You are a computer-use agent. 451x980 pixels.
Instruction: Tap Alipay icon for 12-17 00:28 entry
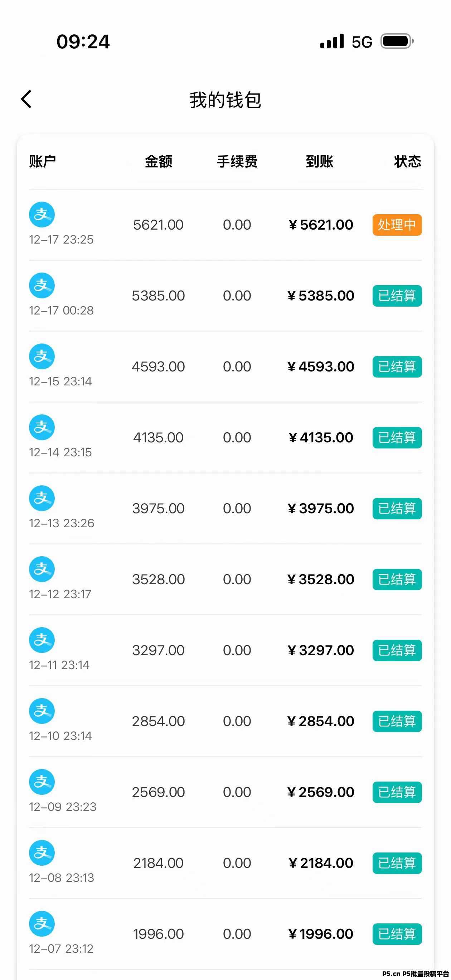(42, 285)
